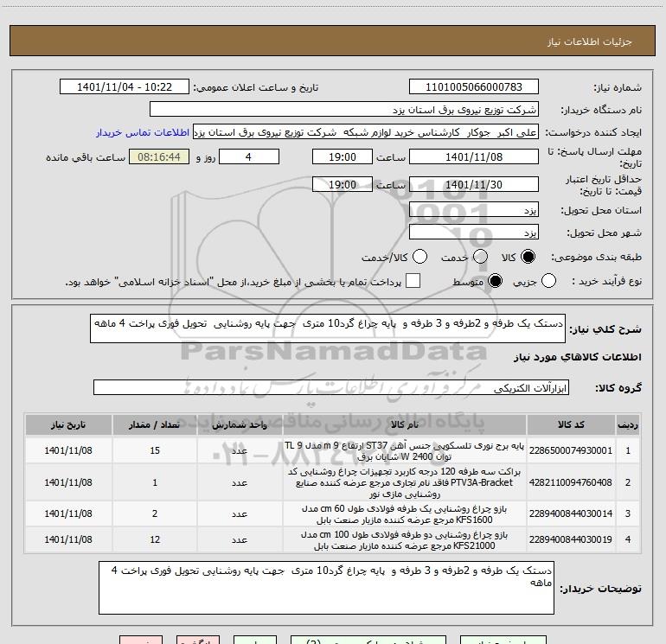Click the unit عدد in row 2
666x644 pixels.
pos(240,483)
